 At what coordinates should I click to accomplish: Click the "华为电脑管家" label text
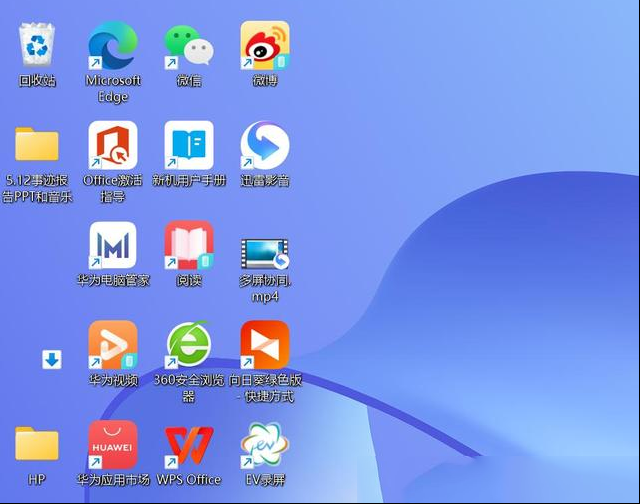coord(113,280)
